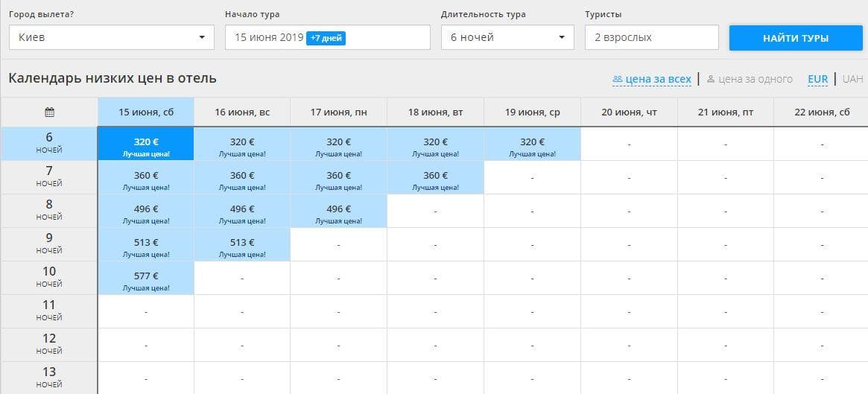The image size is (868, 394).
Task: Select the 7 ночей row header
Action: point(49,177)
